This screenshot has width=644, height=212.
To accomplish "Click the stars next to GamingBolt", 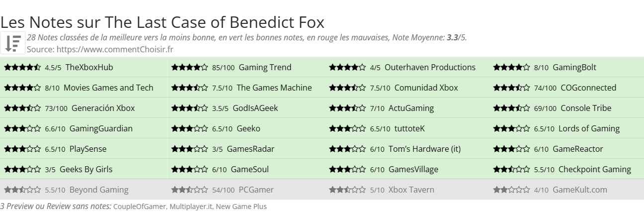I will coord(511,67).
